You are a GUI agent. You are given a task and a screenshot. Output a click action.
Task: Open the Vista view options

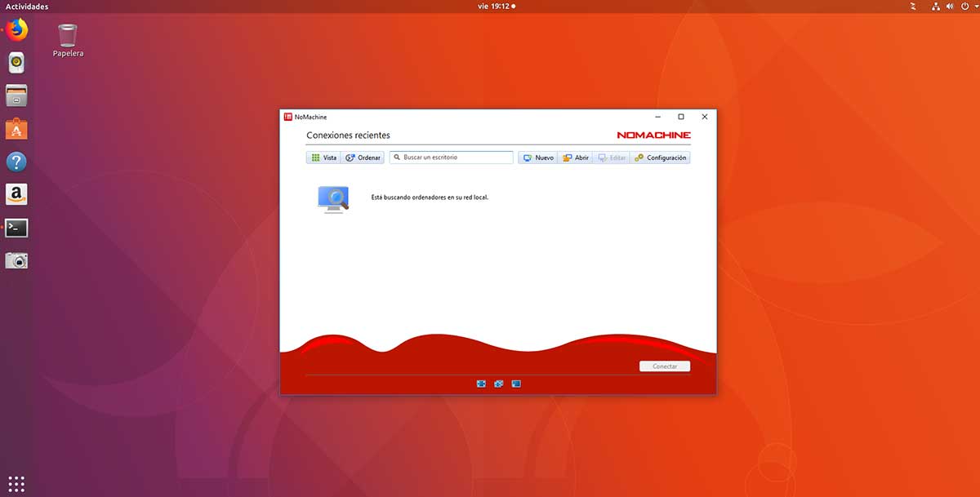coord(323,158)
